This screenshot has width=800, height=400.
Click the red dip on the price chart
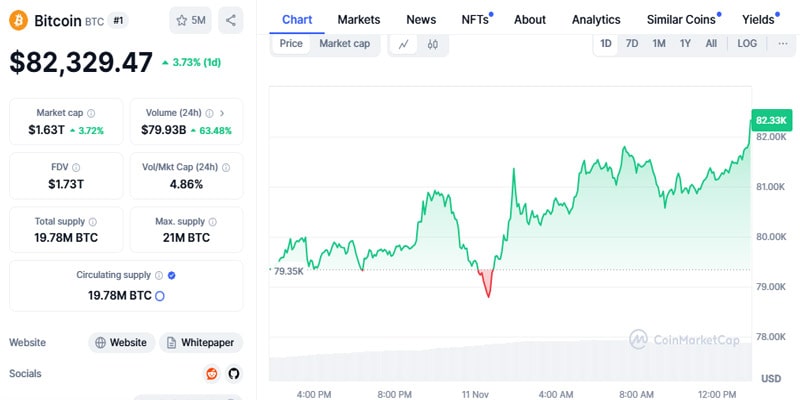click(487, 283)
